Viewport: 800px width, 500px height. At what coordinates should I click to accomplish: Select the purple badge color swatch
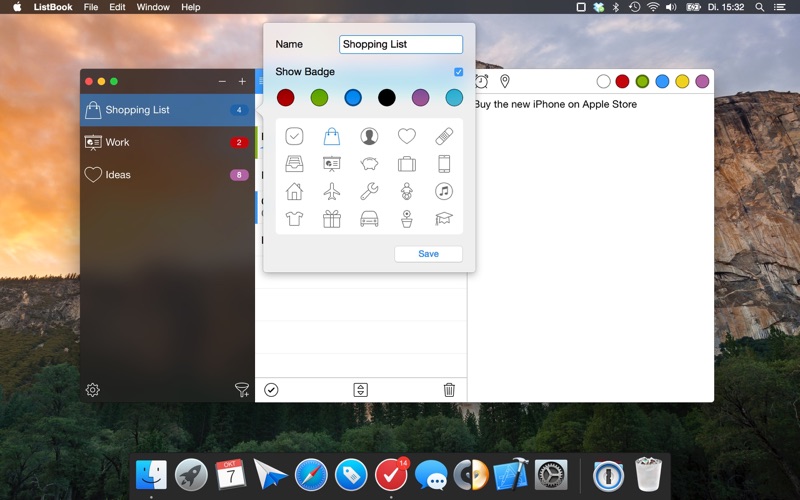point(420,97)
